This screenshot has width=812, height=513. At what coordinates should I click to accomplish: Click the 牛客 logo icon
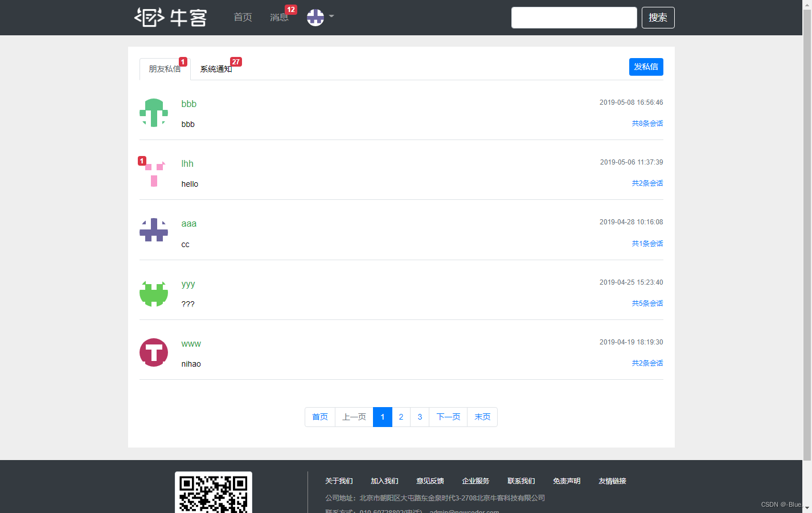coord(150,17)
